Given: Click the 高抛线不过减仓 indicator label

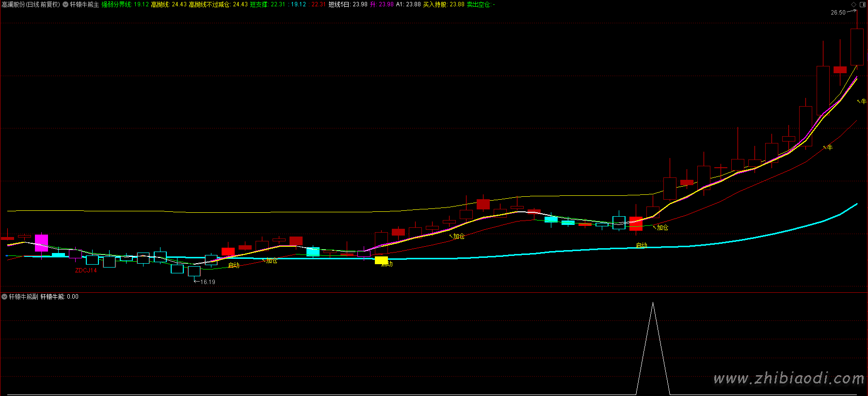Looking at the screenshot, I should pyautogui.click(x=217, y=4).
